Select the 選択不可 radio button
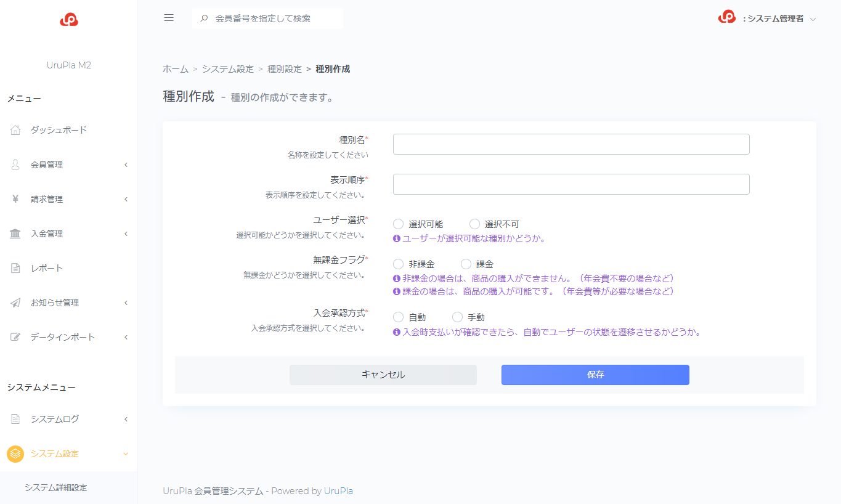Image resolution: width=841 pixels, height=504 pixels. 474,224
